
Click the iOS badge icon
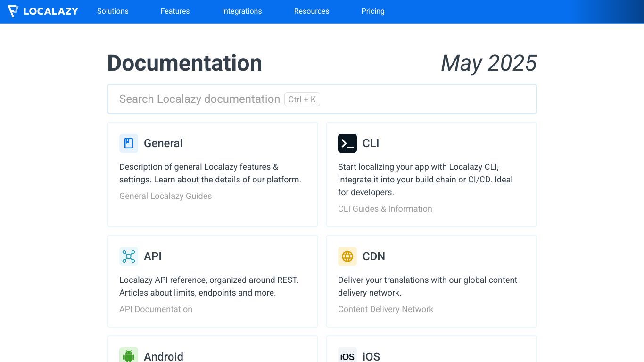click(x=347, y=355)
